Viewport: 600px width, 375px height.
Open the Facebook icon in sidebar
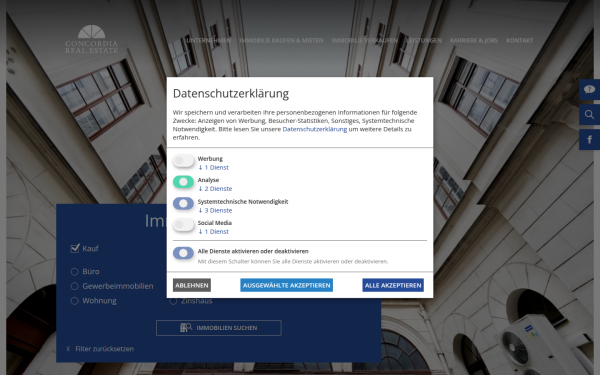coord(589,140)
